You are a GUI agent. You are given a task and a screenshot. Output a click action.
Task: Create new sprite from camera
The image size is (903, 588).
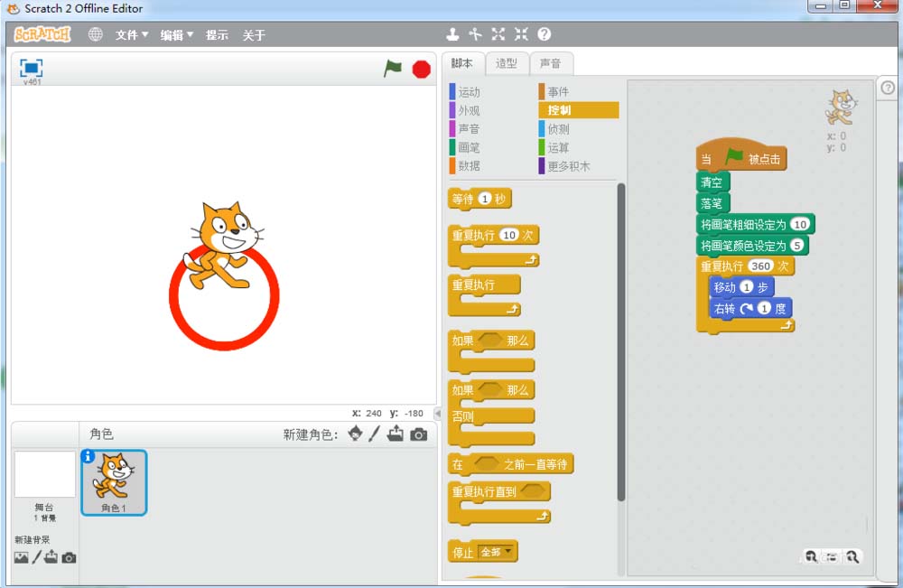coord(419,434)
